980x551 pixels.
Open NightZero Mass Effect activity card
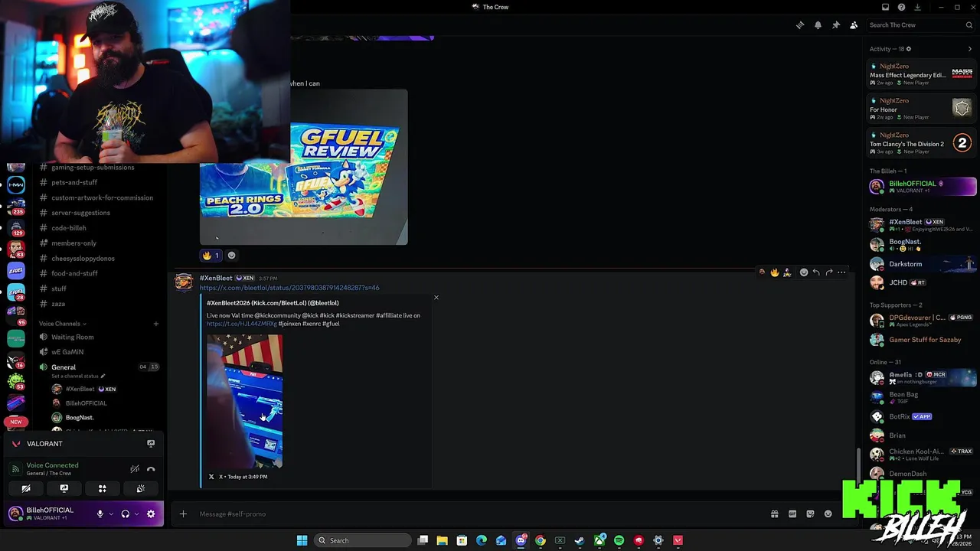click(921, 74)
